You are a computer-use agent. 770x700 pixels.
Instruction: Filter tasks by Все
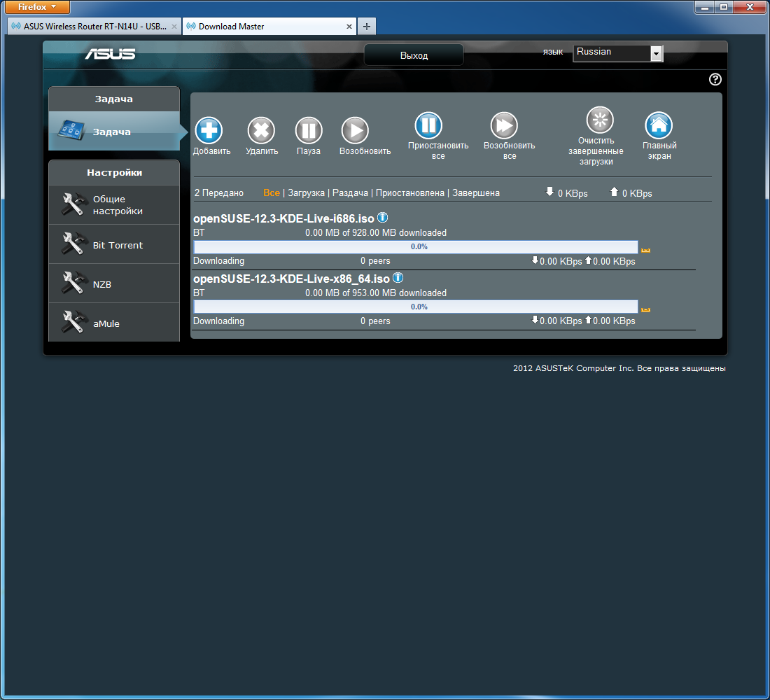pos(272,193)
